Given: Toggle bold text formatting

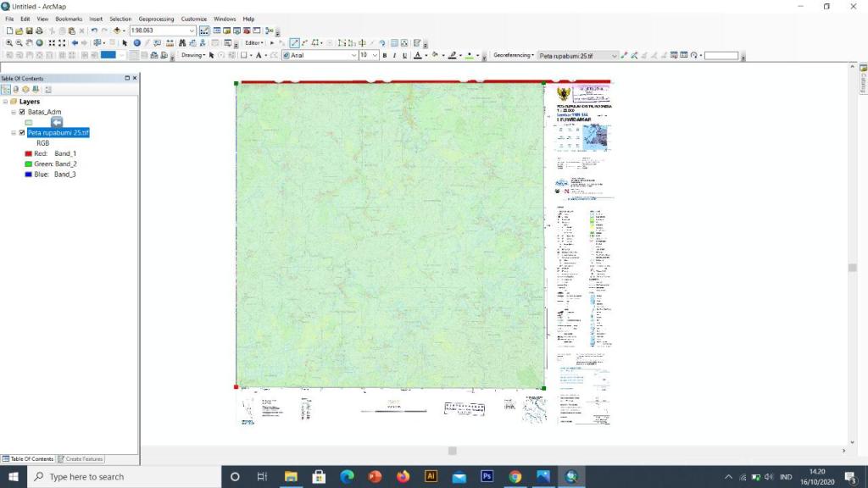Looking at the screenshot, I should click(x=385, y=55).
